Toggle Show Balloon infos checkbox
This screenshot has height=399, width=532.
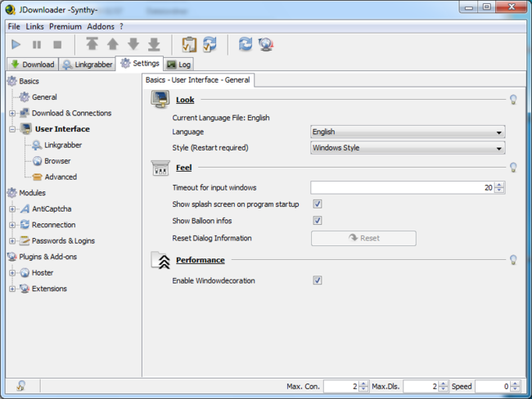(x=318, y=221)
